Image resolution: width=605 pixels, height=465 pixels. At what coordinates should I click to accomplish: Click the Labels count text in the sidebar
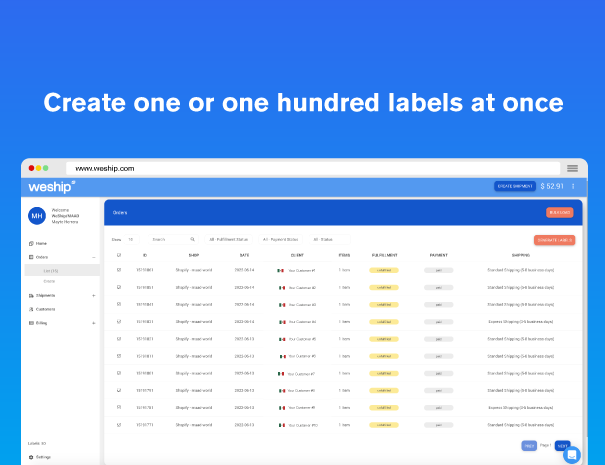pyautogui.click(x=37, y=443)
